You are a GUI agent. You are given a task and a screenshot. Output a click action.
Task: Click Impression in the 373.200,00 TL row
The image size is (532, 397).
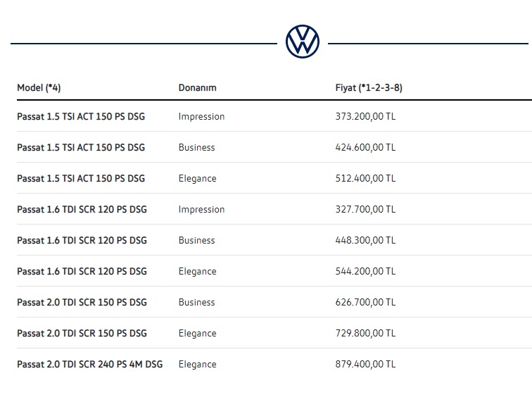201,116
